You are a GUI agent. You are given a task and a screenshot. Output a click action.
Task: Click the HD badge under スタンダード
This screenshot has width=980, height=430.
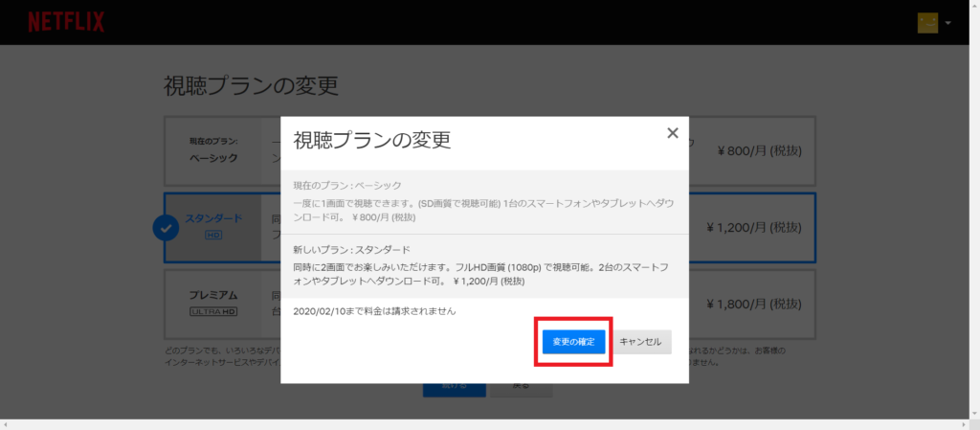pyautogui.click(x=213, y=236)
